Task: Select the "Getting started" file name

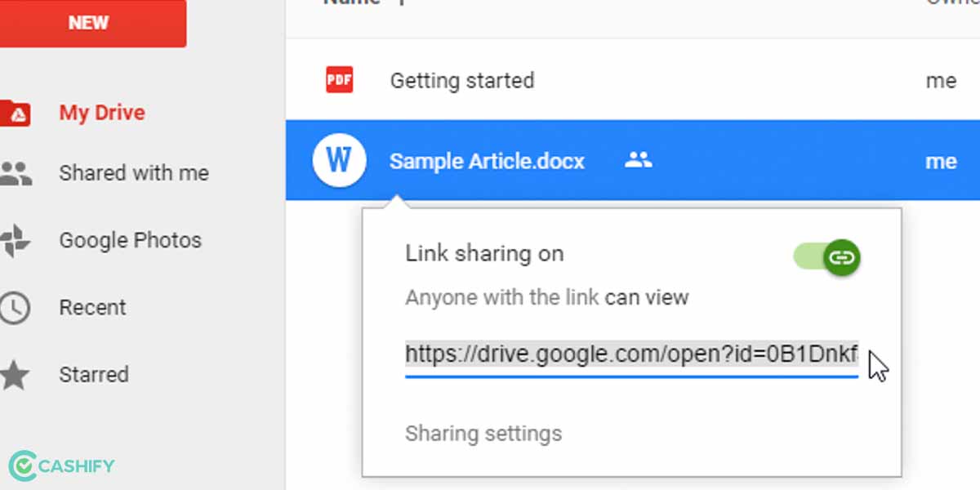Action: pos(462,81)
